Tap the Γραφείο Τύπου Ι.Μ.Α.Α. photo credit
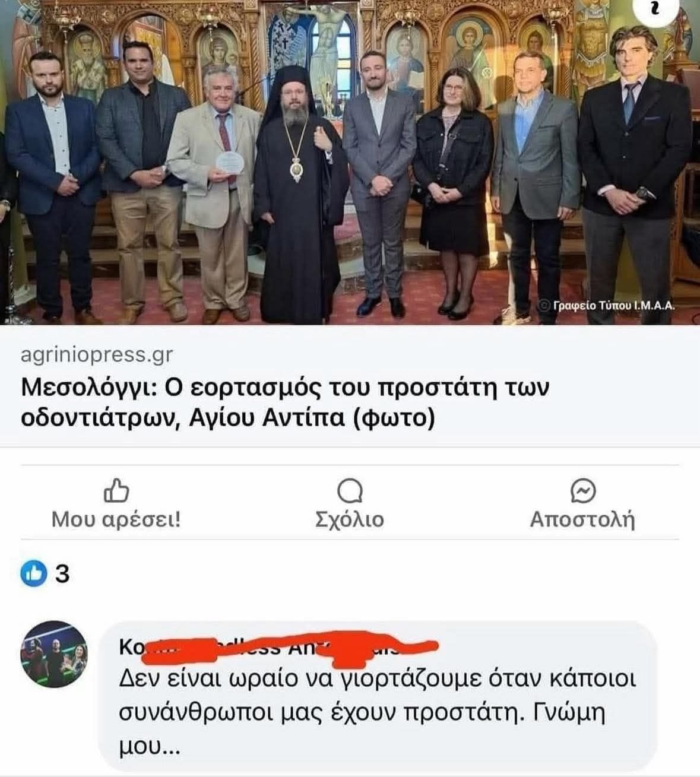 click(x=607, y=306)
